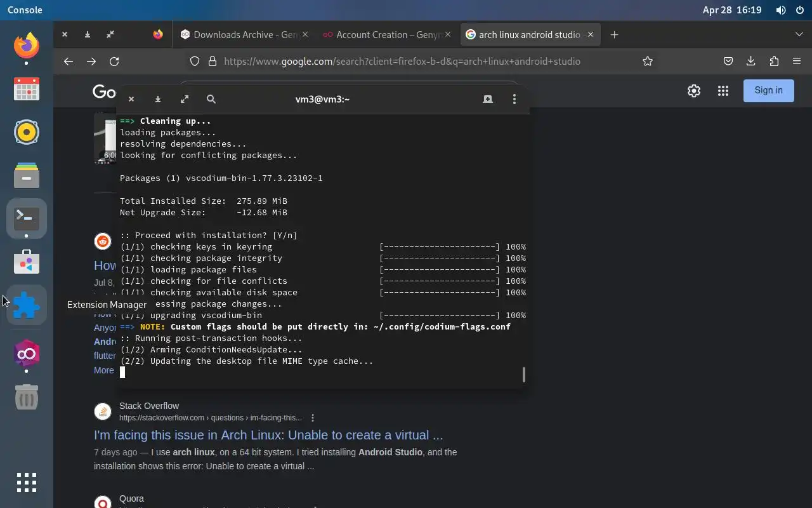This screenshot has height=508, width=812.
Task: Click the terminal search icon
Action: [211, 99]
